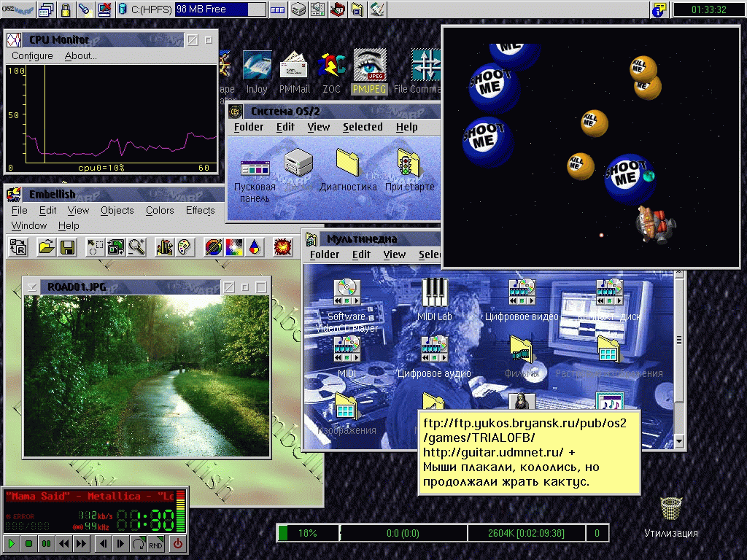Viewport: 747px width, 560px height.
Task: Click the window list icon in WarpCenter
Action: (46, 9)
